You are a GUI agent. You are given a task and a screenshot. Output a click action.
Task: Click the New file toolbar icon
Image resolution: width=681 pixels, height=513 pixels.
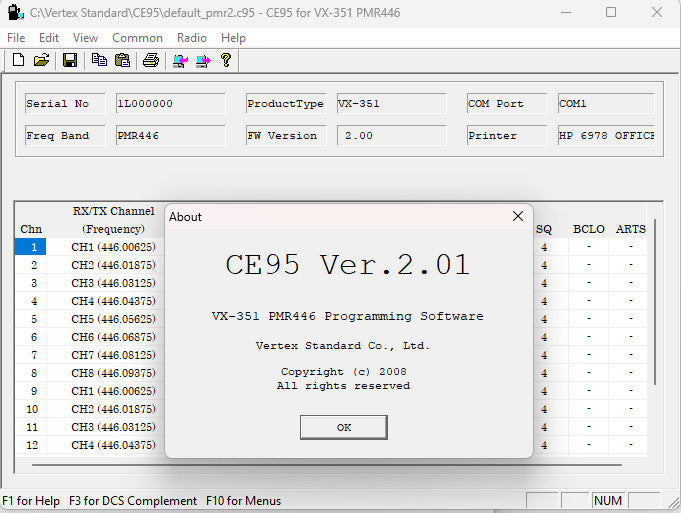[19, 60]
